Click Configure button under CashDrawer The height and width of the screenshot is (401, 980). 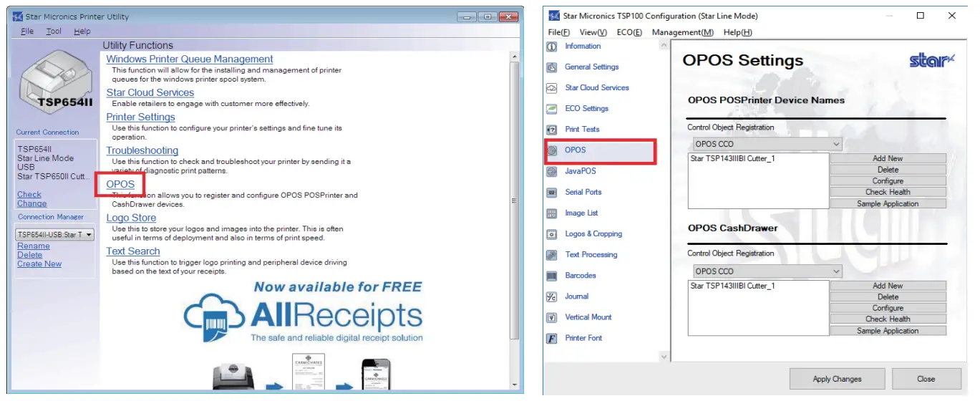888,309
